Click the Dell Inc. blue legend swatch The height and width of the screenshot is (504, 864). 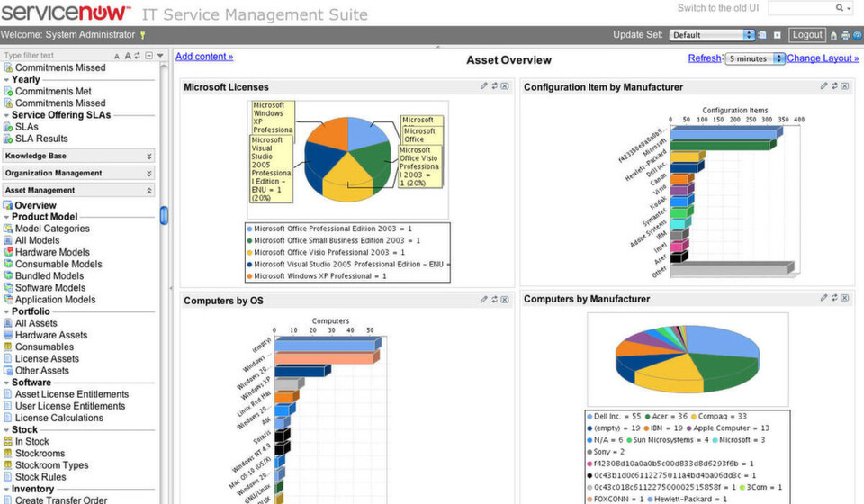click(x=589, y=417)
